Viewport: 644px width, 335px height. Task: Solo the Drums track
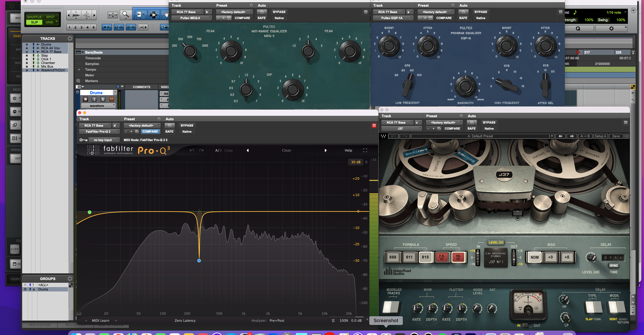103,99
